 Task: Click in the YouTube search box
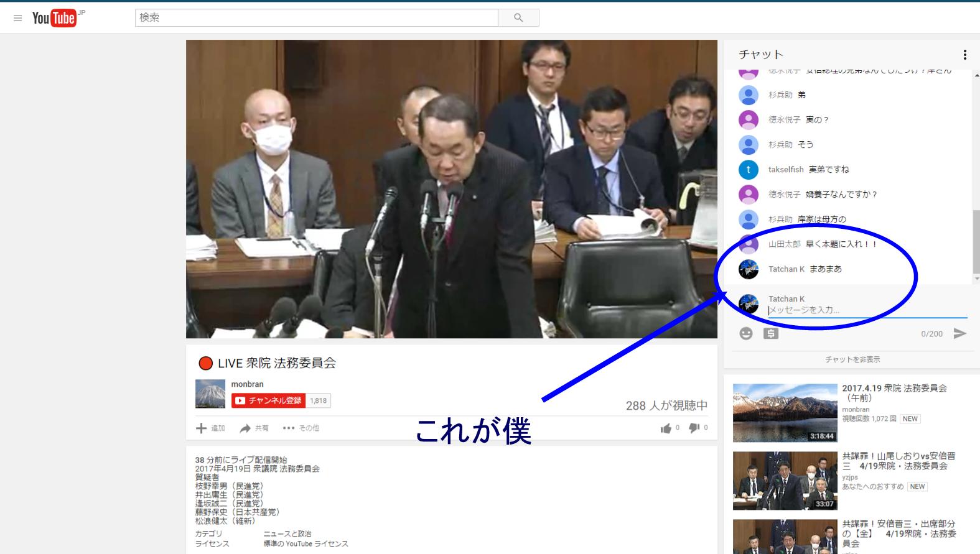click(316, 18)
